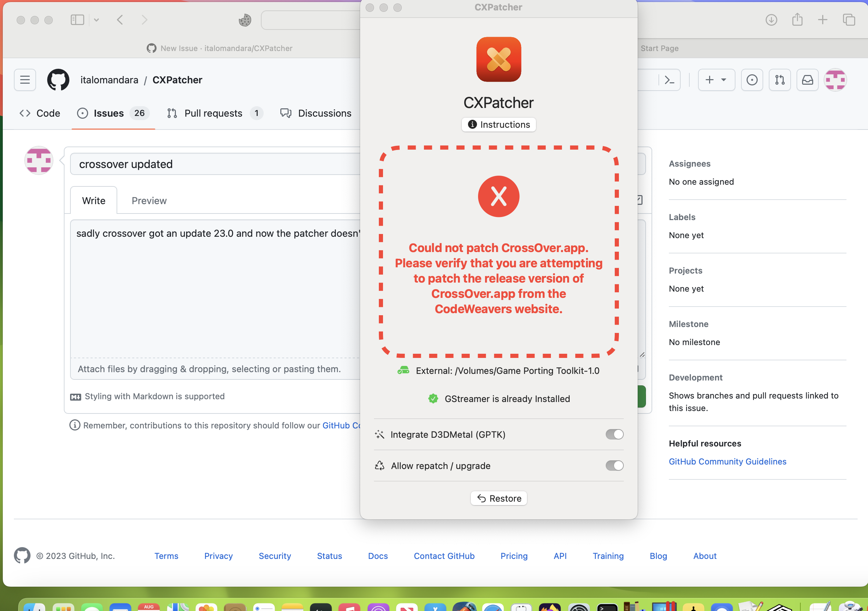
Task: Switch to the Preview tab
Action: click(x=149, y=201)
